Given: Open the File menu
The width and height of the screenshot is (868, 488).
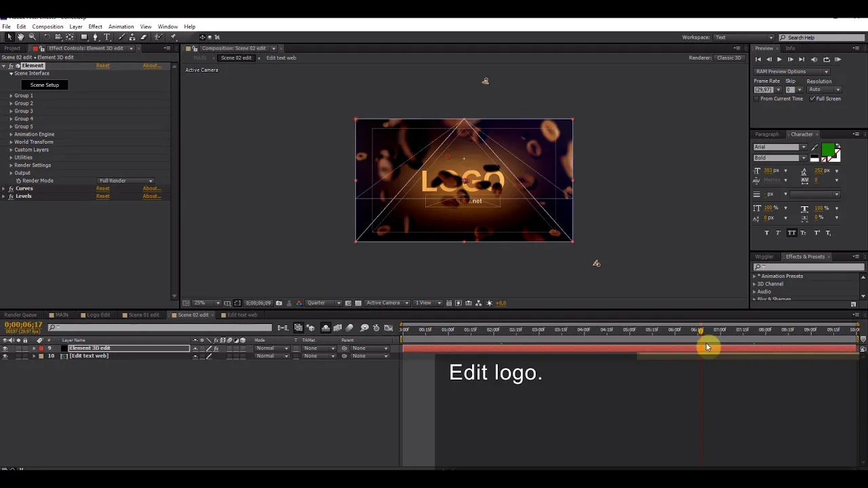Looking at the screenshot, I should point(6,26).
